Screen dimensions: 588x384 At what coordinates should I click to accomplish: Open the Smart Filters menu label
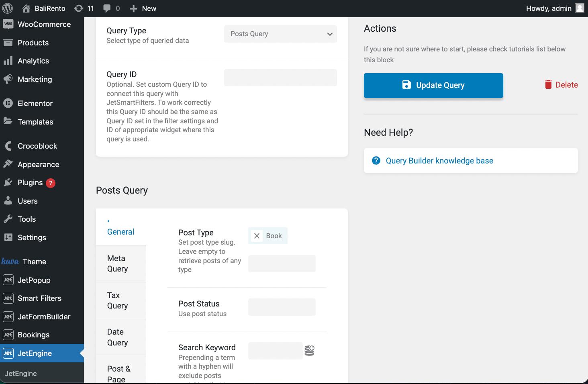pos(39,298)
